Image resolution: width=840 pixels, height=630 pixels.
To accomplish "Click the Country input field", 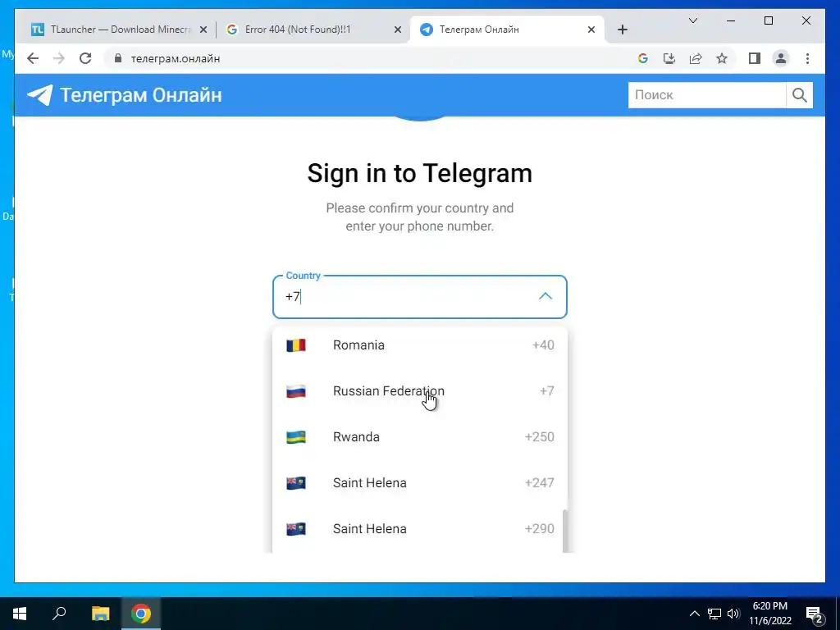I will tap(419, 297).
